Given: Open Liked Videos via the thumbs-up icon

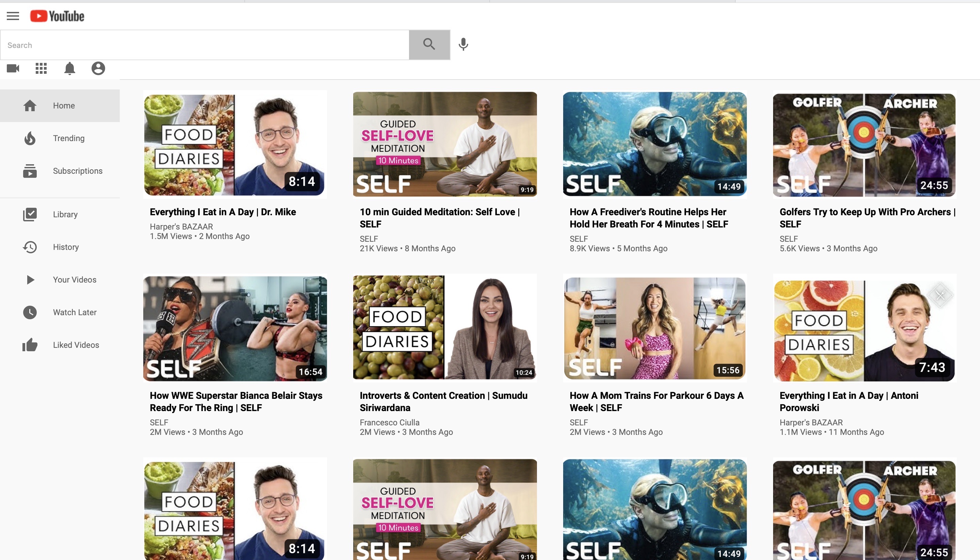Looking at the screenshot, I should click(30, 345).
